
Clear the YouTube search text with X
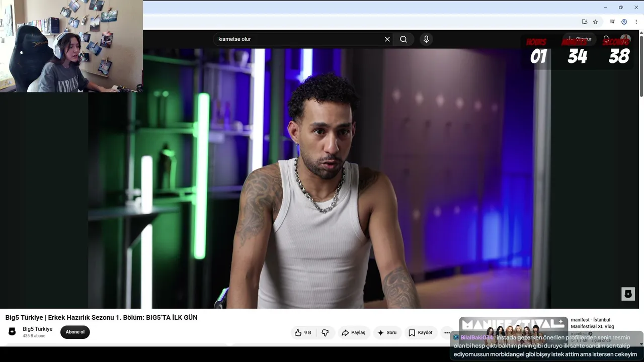point(387,39)
